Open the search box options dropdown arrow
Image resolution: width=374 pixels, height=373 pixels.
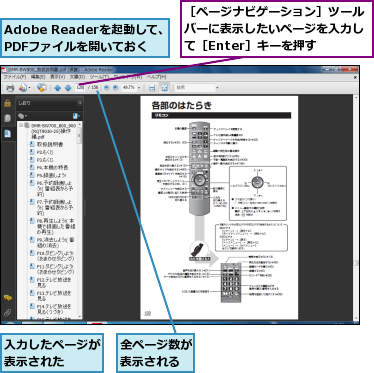[x=217, y=88]
